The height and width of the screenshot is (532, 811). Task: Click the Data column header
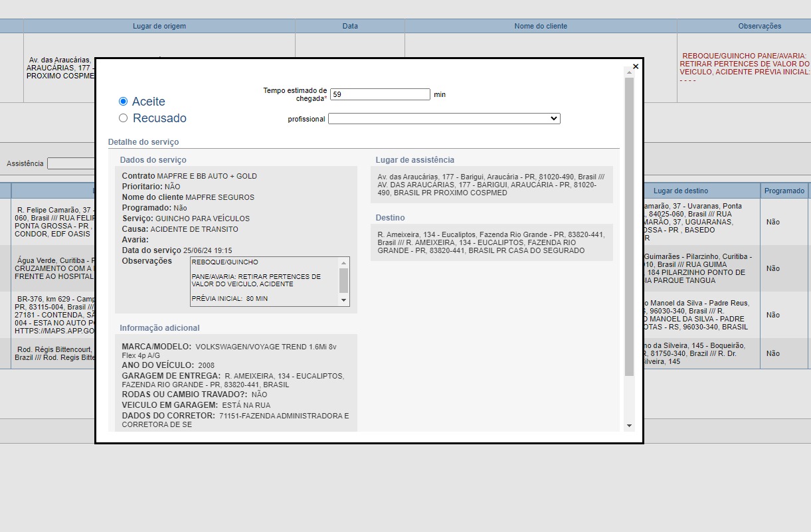coord(350,26)
